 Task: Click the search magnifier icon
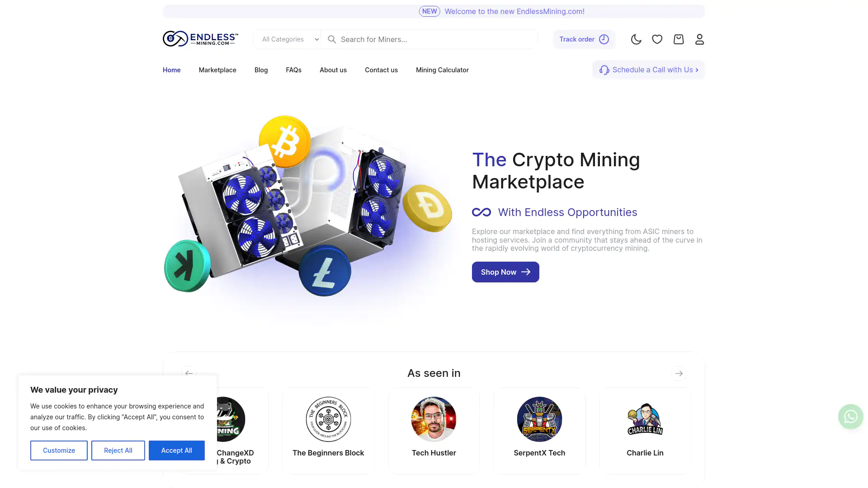[x=332, y=39]
